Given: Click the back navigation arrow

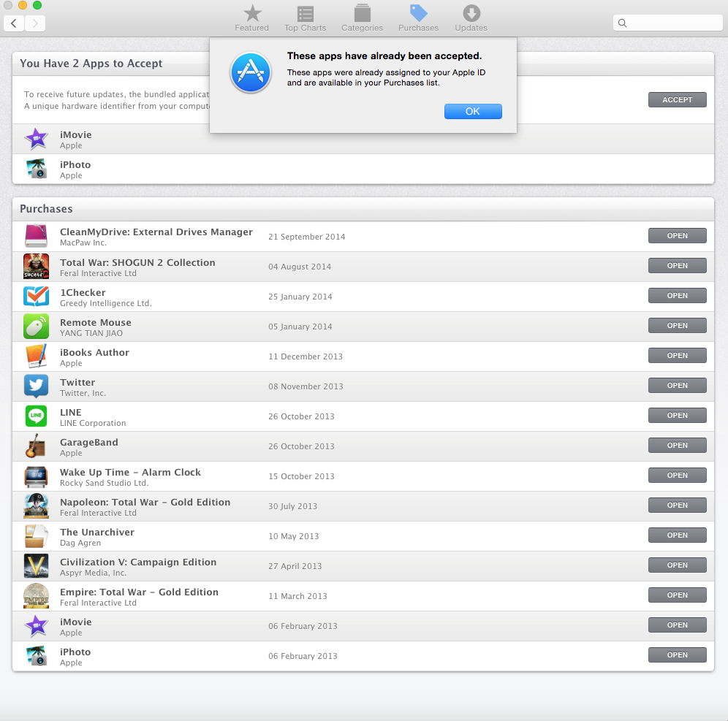Looking at the screenshot, I should (14, 23).
